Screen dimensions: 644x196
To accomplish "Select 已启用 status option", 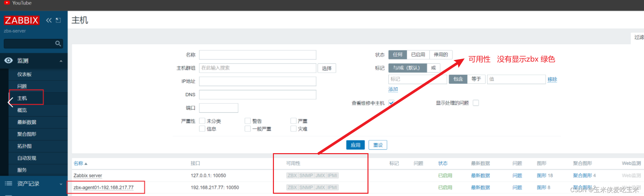I will [418, 55].
